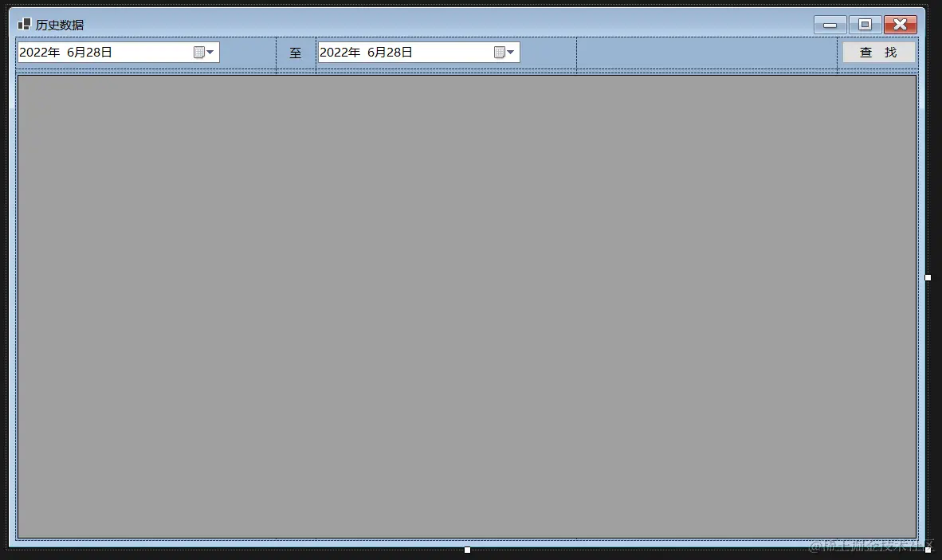
Task: Select the start date field showing 2022年 6月28日
Action: pyautogui.click(x=119, y=53)
